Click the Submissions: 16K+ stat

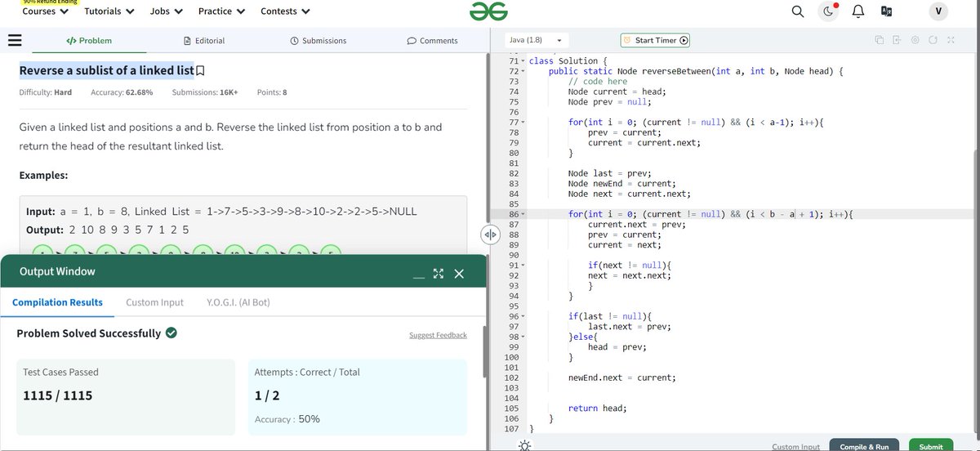click(x=205, y=92)
